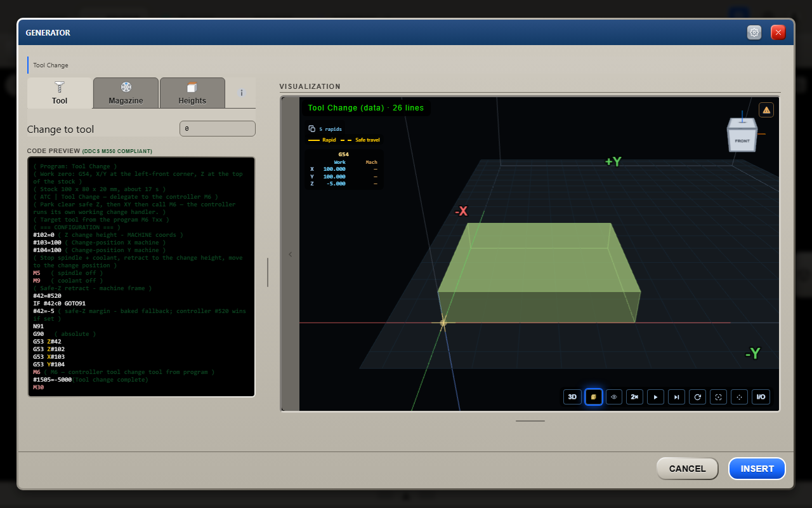Switch to the Magazine tab

point(126,93)
